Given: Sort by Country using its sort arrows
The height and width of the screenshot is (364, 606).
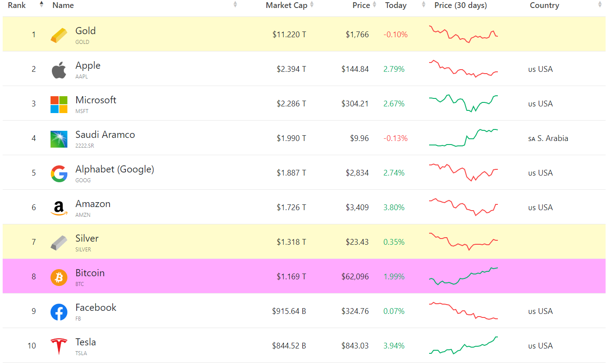Looking at the screenshot, I should [x=600, y=4].
